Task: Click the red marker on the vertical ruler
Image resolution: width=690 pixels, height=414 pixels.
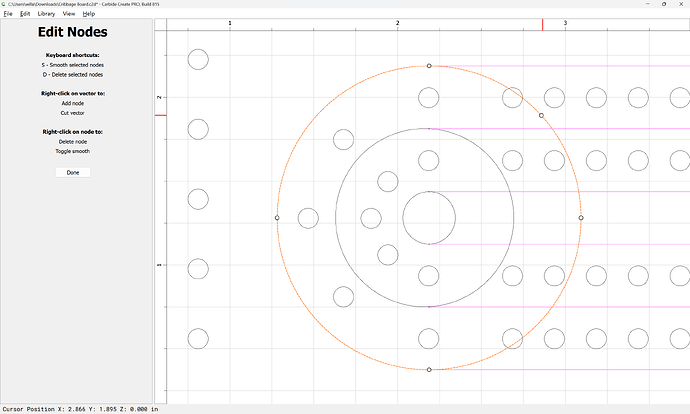Action: 161,115
